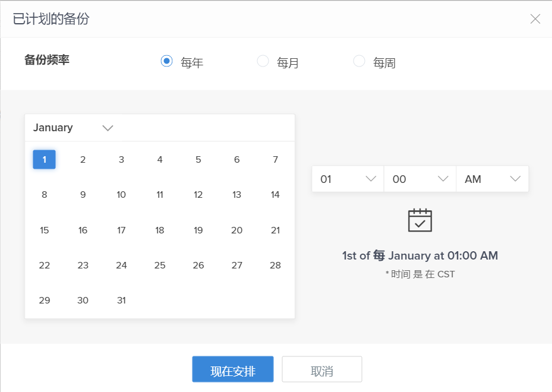The image size is (552, 392).
Task: Click day 20 in the calendar
Action: point(236,230)
